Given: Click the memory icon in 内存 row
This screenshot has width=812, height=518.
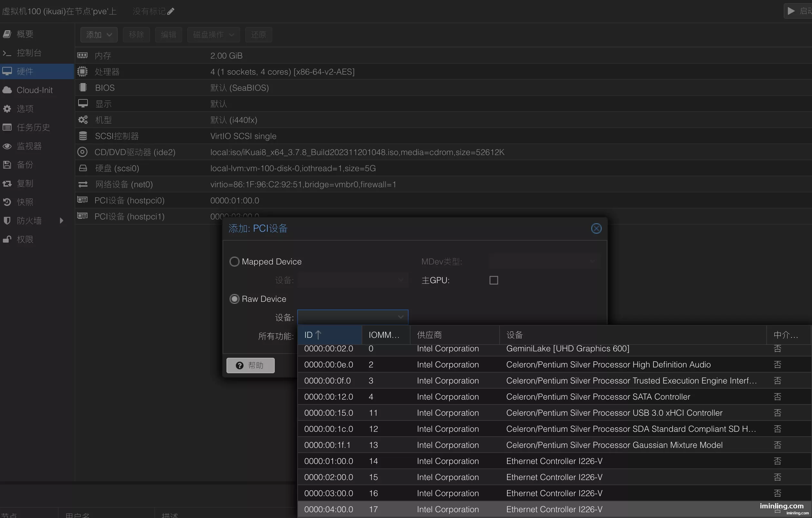Looking at the screenshot, I should click(82, 55).
